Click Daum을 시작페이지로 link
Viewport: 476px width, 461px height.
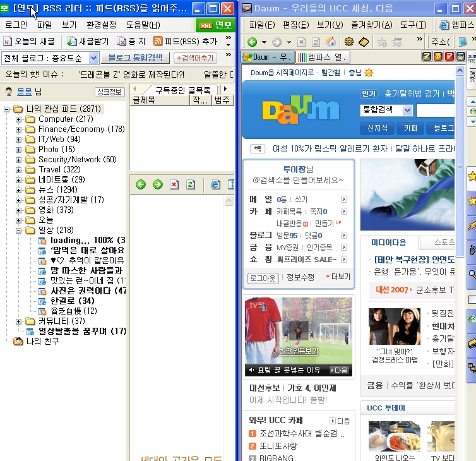tap(282, 73)
